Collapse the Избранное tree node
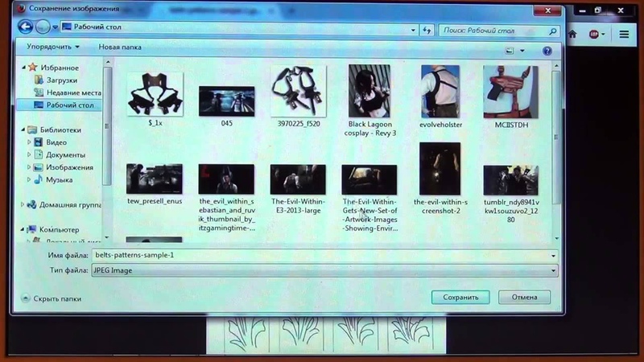The width and height of the screenshot is (644, 362). click(24, 68)
